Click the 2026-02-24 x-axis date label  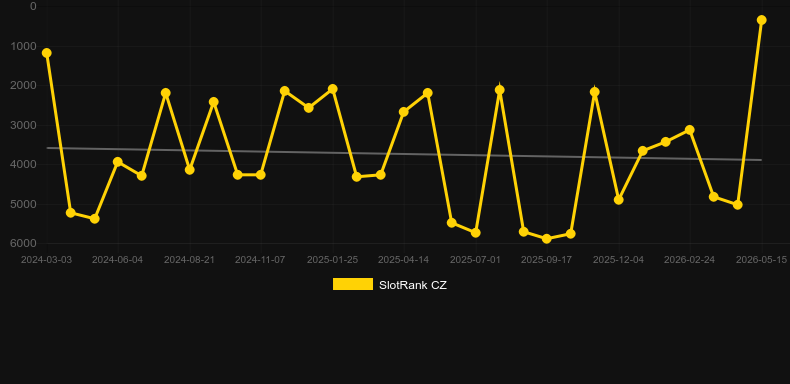point(690,260)
